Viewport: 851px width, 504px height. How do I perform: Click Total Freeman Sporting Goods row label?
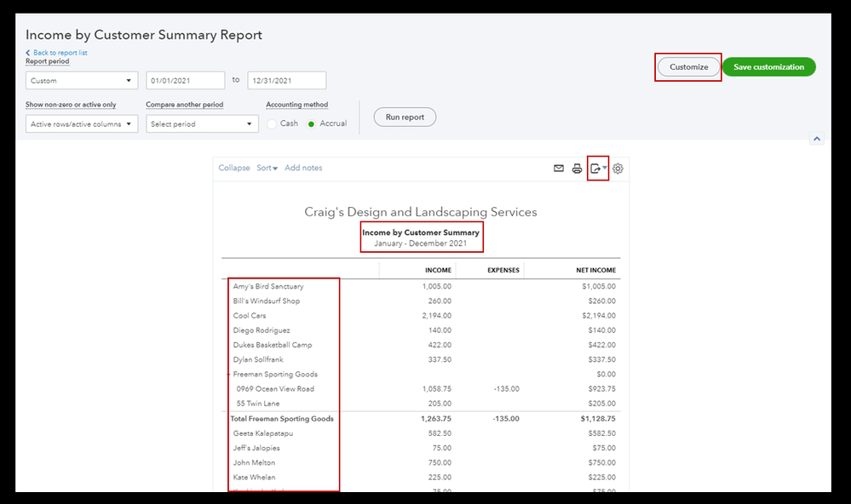click(x=282, y=419)
